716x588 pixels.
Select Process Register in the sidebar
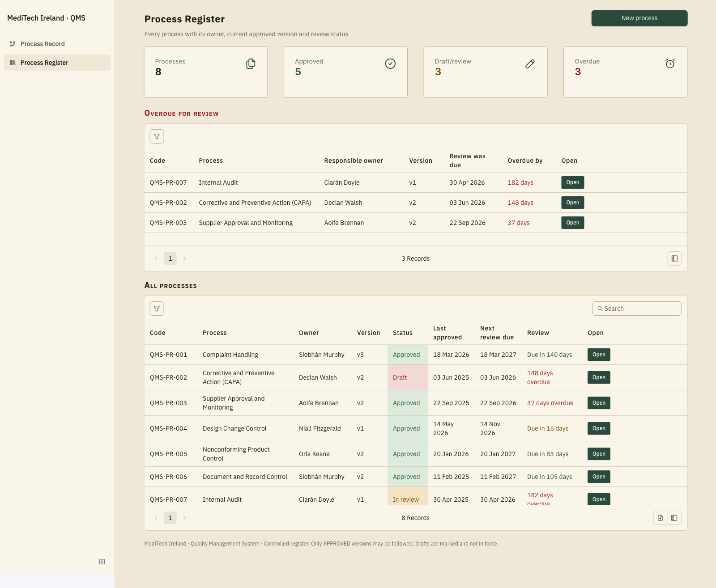(57, 63)
